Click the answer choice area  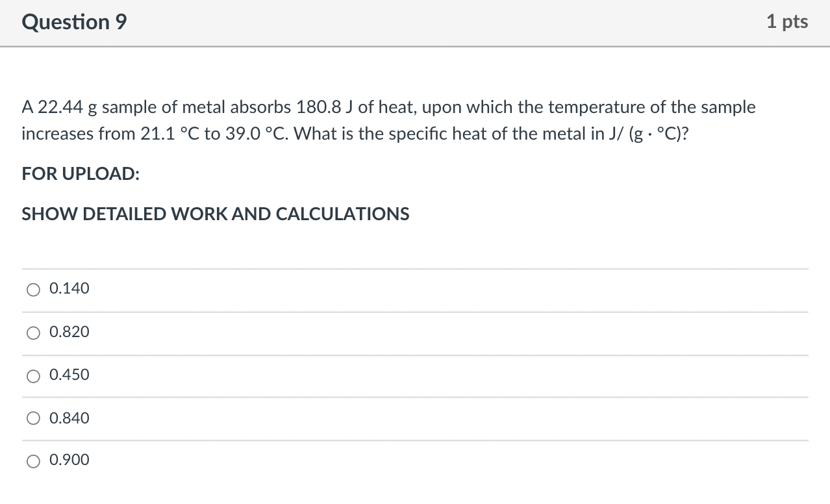[x=415, y=373]
